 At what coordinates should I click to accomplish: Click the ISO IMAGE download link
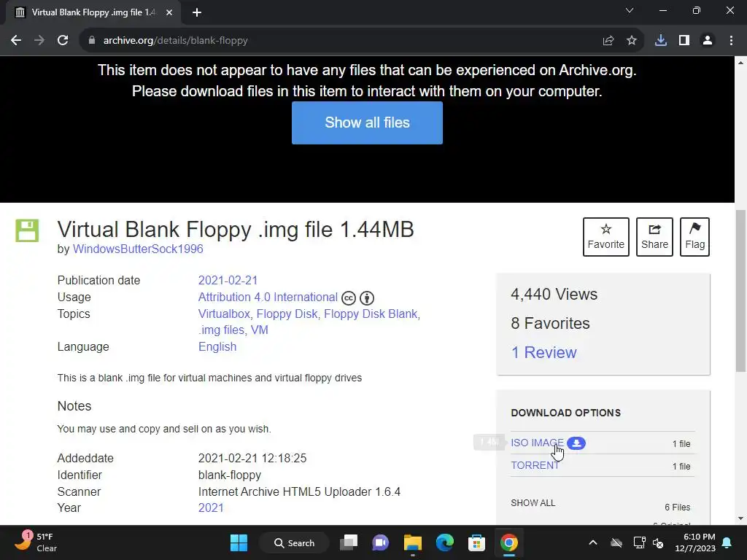(537, 443)
